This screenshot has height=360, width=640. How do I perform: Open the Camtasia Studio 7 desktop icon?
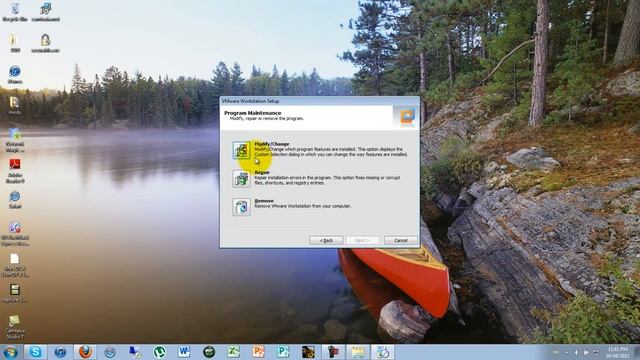(x=15, y=327)
